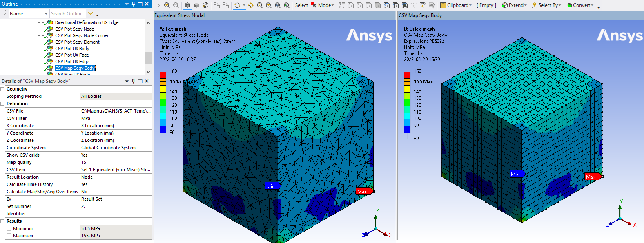Open the Outline panel options dropdown arrow

[x=127, y=4]
